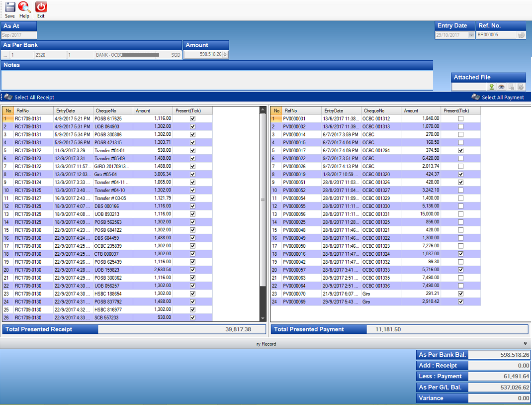532x405 pixels.
Task: Click inside the Notes text area
Action: point(217,80)
